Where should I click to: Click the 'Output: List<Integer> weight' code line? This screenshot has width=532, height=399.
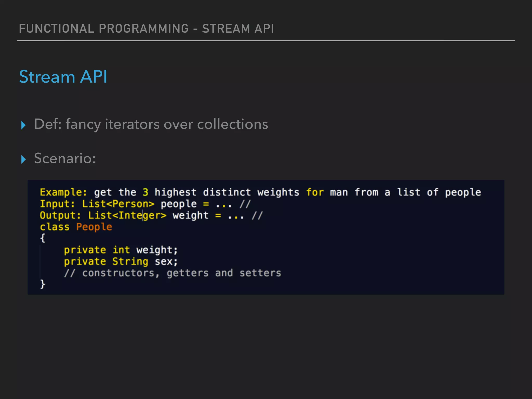pyautogui.click(x=151, y=215)
